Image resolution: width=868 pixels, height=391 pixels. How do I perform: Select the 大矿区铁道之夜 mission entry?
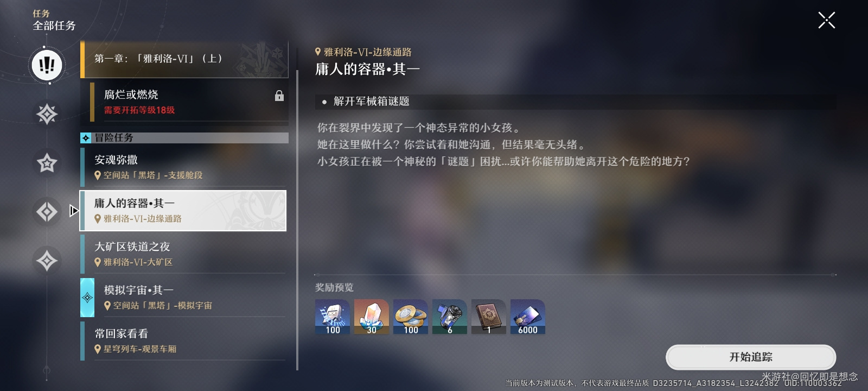coord(183,254)
